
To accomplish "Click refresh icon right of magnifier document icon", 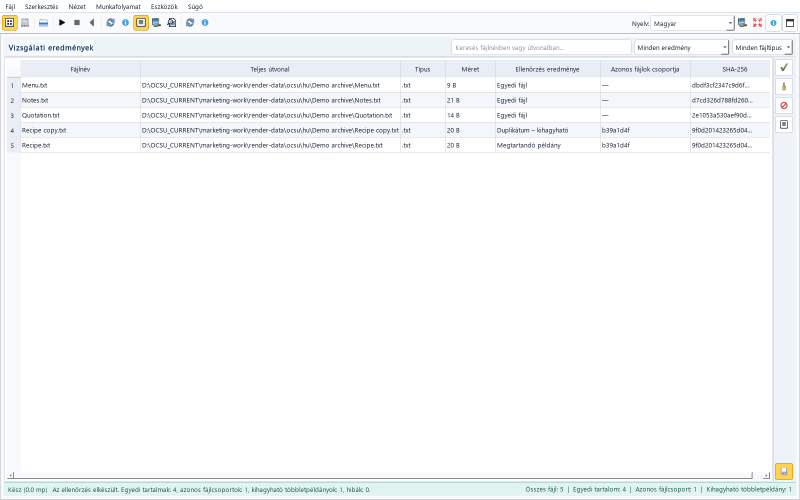I will point(190,22).
